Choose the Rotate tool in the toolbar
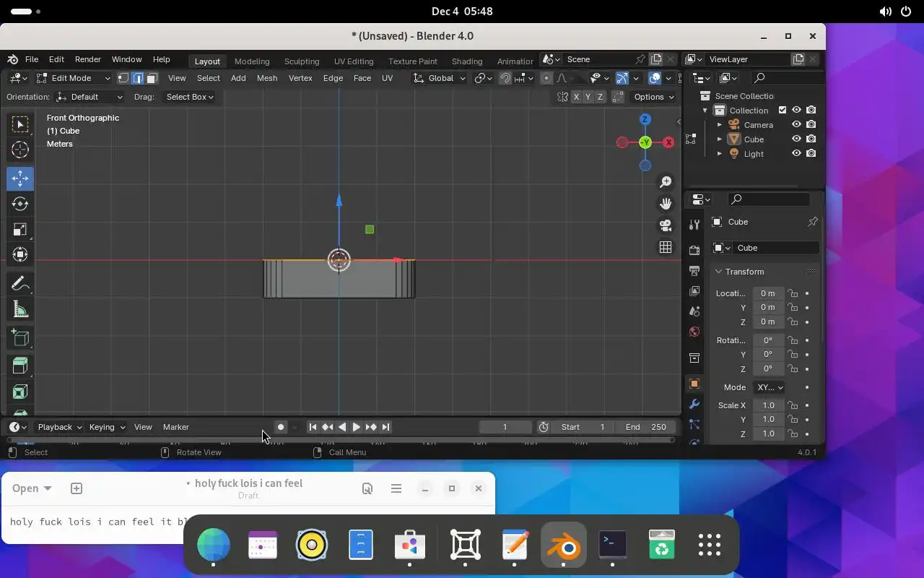Image resolution: width=924 pixels, height=578 pixels. (x=20, y=204)
